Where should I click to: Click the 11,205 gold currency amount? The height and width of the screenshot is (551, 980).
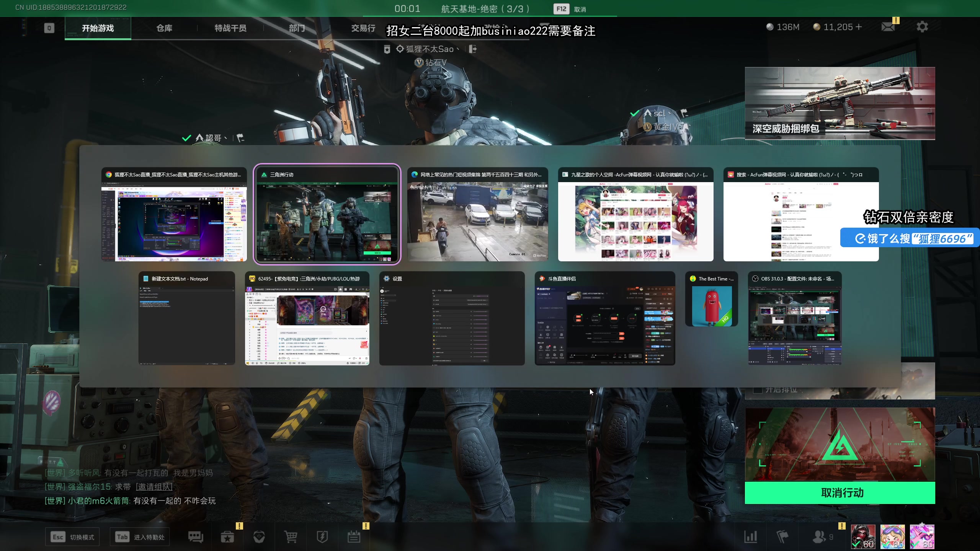pyautogui.click(x=838, y=27)
